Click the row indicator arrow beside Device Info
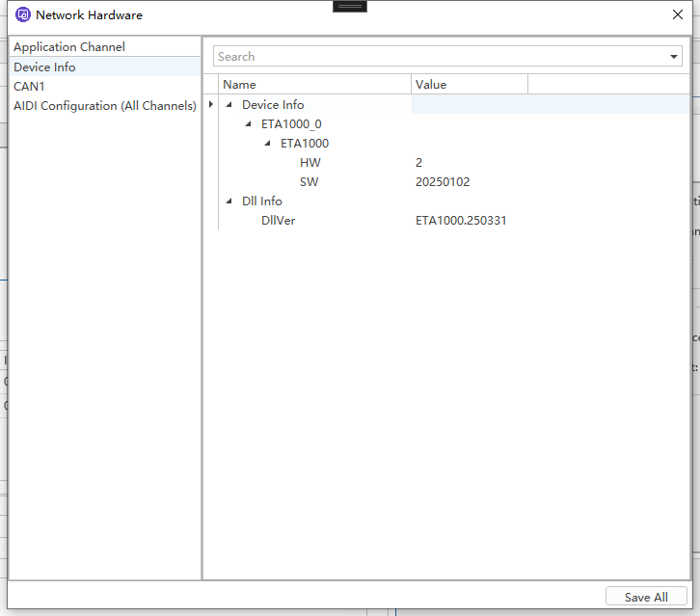This screenshot has height=616, width=700. (210, 104)
